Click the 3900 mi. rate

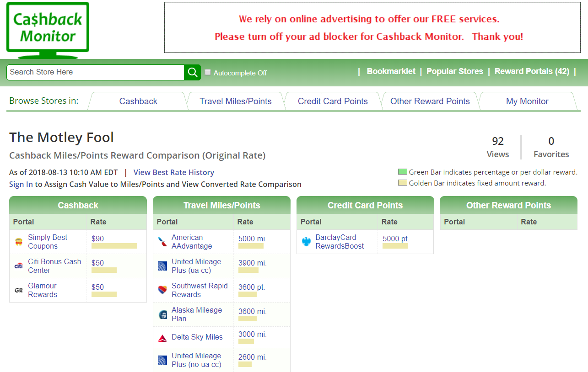[253, 263]
